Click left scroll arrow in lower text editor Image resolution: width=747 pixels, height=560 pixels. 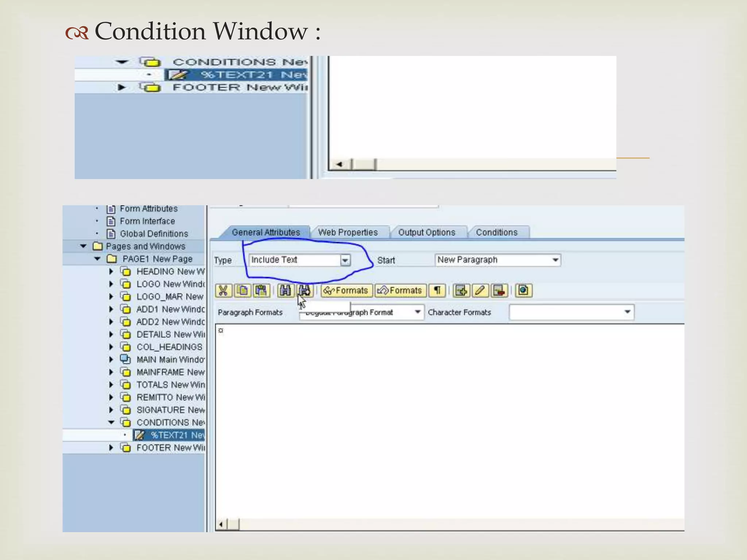click(221, 525)
